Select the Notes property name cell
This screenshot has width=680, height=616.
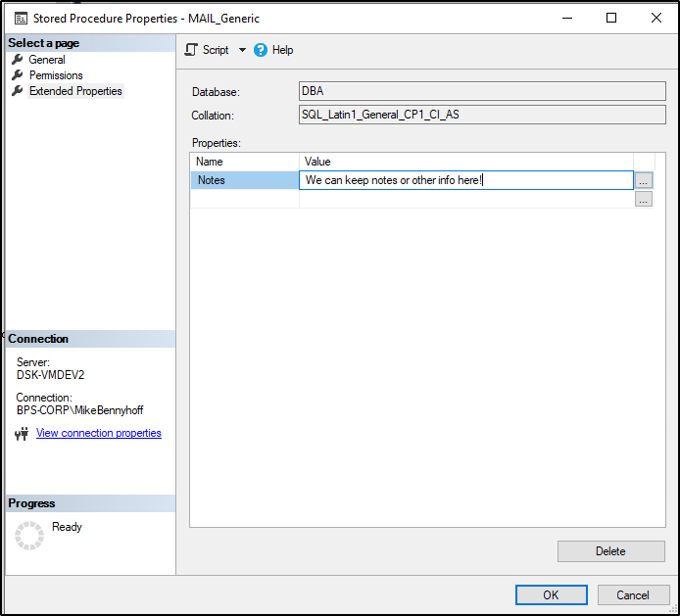245,180
